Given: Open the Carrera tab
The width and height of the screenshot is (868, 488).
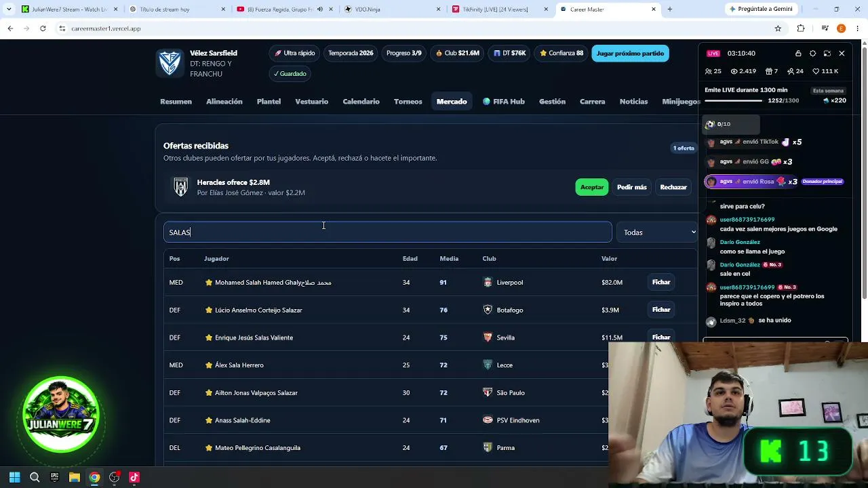Looking at the screenshot, I should (592, 102).
